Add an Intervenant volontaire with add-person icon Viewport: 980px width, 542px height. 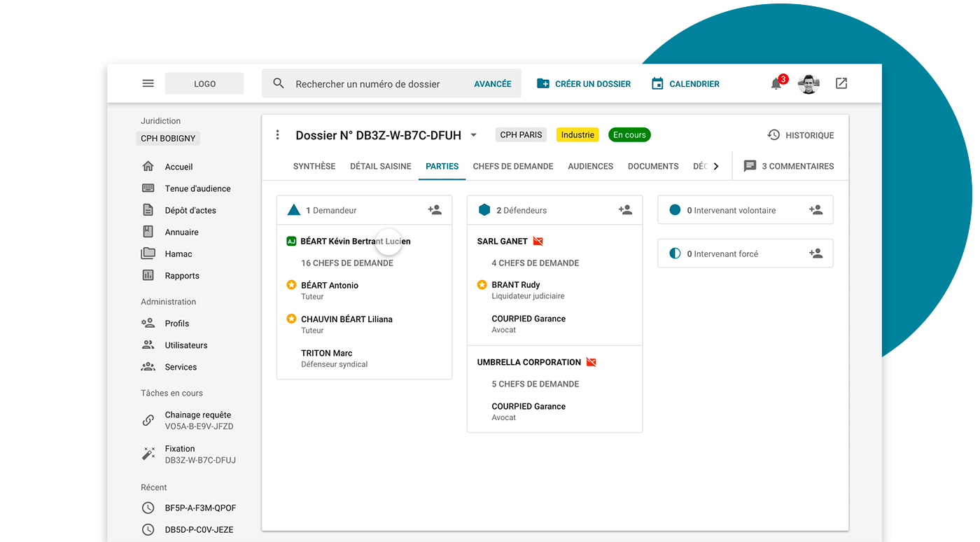[x=815, y=210]
